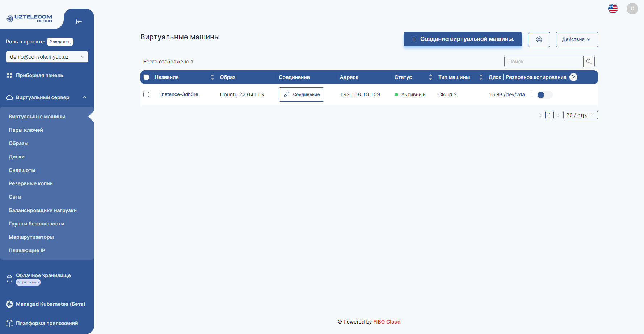644x334 pixels.
Task: Click into the search input field
Action: tap(543, 62)
